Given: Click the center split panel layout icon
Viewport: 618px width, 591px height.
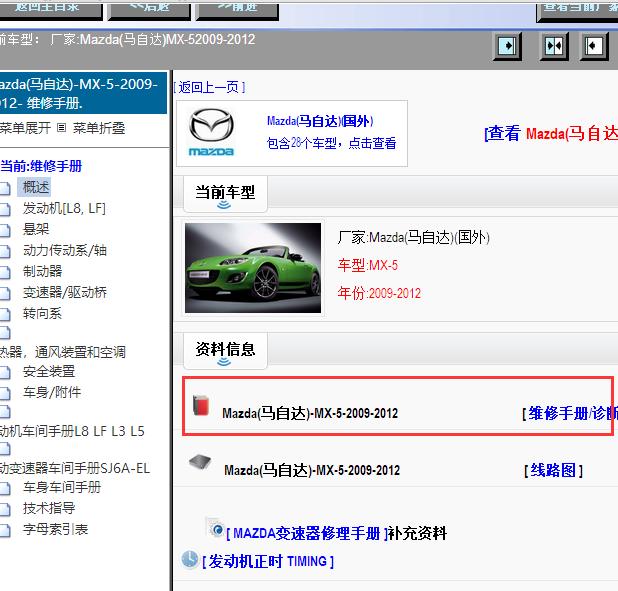Looking at the screenshot, I should tap(554, 46).
